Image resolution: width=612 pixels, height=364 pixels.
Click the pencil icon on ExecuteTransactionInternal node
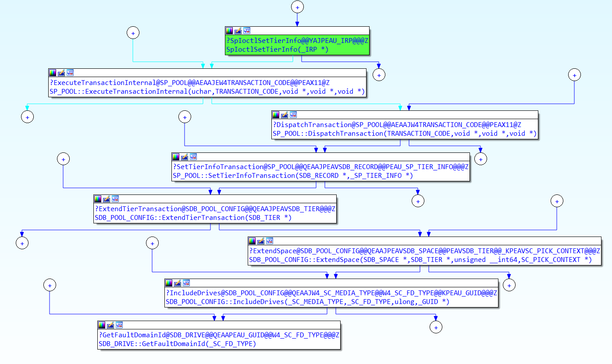61,73
